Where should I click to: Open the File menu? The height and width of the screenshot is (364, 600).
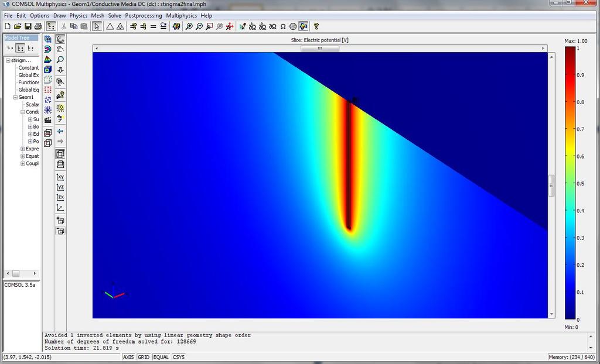(8, 16)
